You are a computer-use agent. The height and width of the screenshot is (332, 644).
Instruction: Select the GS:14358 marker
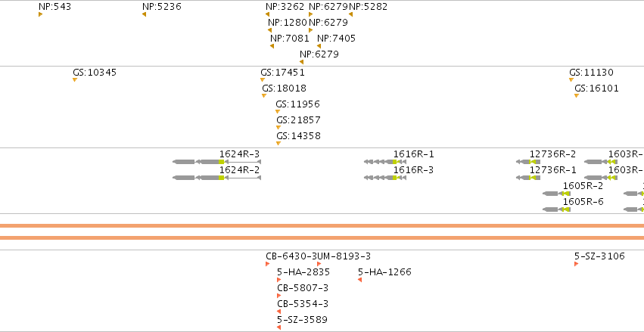(278, 143)
